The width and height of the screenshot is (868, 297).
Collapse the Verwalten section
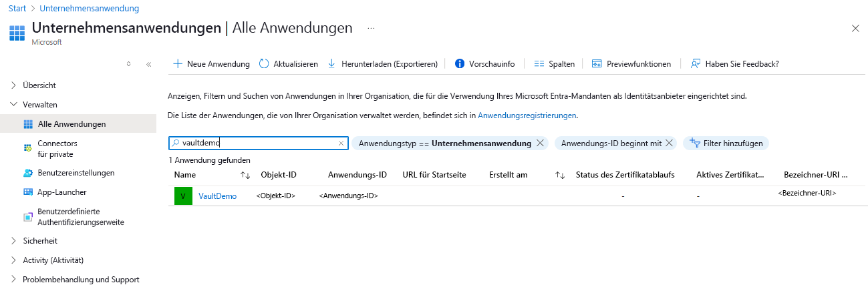(x=14, y=105)
